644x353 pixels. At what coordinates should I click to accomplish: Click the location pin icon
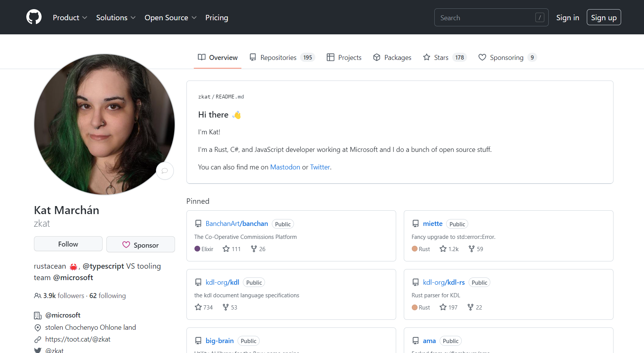[x=37, y=328]
